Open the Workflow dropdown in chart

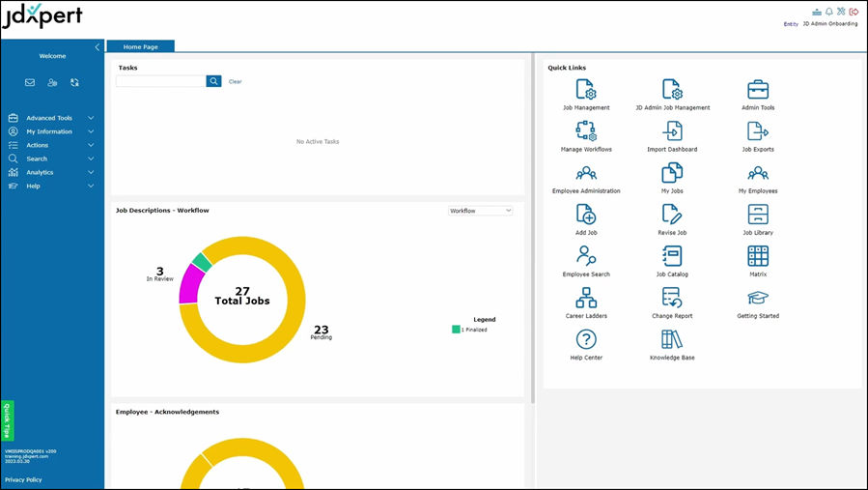click(480, 211)
